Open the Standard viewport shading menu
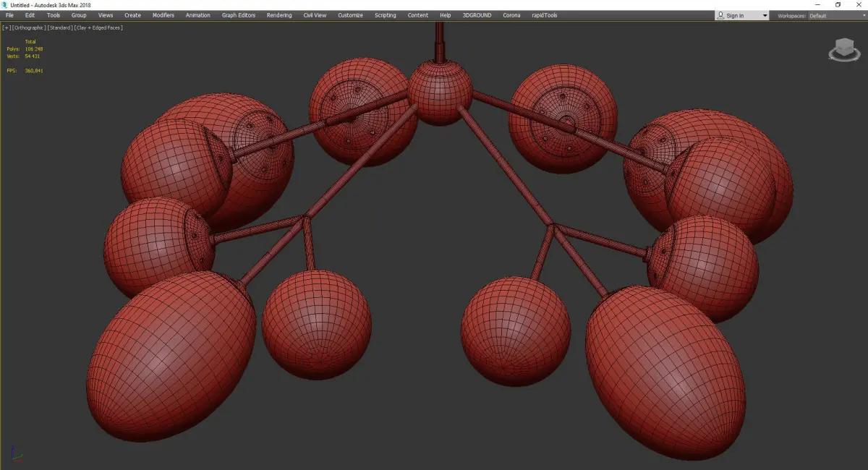Image resolution: width=868 pixels, height=470 pixels. point(59,27)
